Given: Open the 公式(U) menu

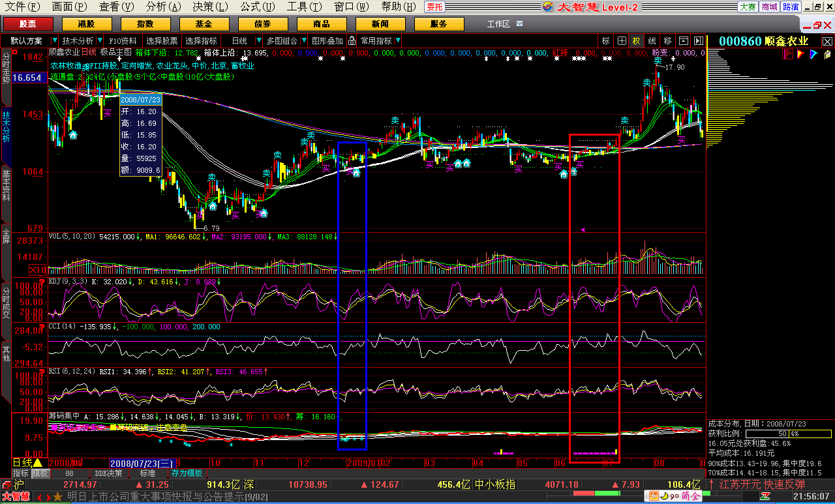Looking at the screenshot, I should [x=258, y=7].
